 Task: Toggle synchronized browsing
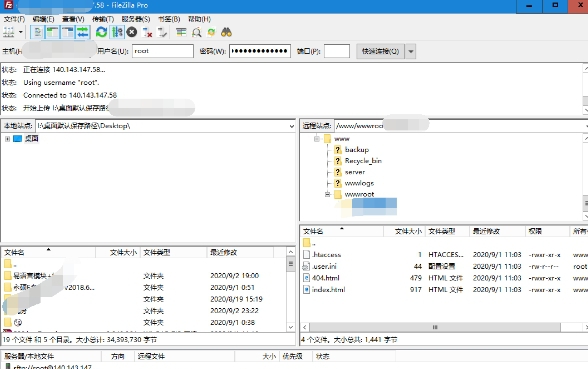pyautogui.click(x=211, y=32)
